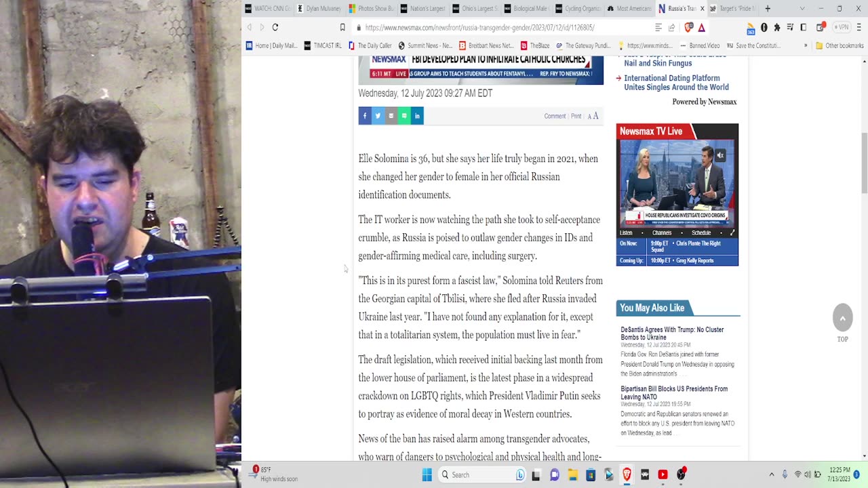Reload the Newsmax page
The width and height of the screenshot is (868, 488).
[x=275, y=27]
